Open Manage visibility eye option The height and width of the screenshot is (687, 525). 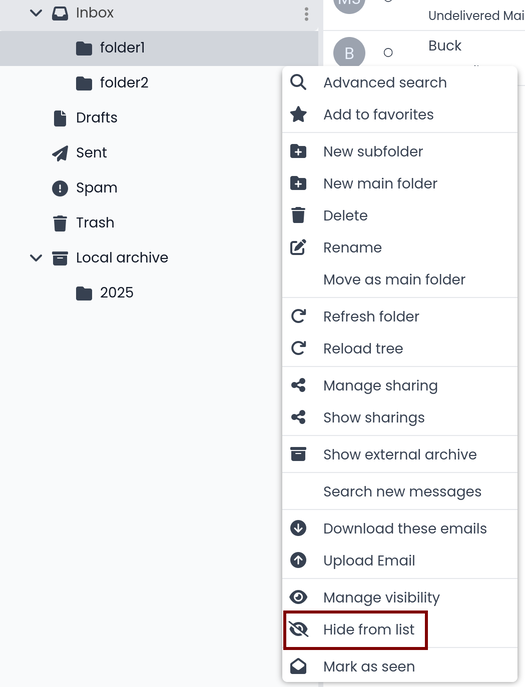click(400, 597)
